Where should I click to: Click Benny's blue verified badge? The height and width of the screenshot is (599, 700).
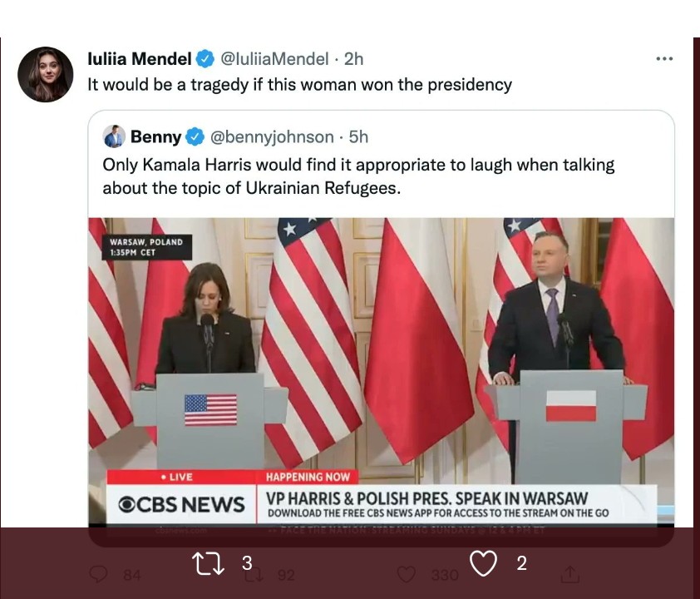tap(195, 136)
